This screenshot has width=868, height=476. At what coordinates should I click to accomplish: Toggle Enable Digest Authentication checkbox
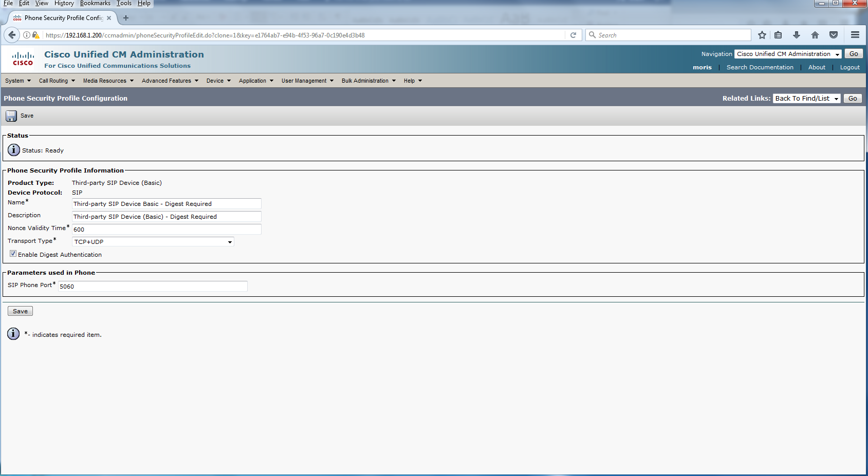[x=13, y=254]
